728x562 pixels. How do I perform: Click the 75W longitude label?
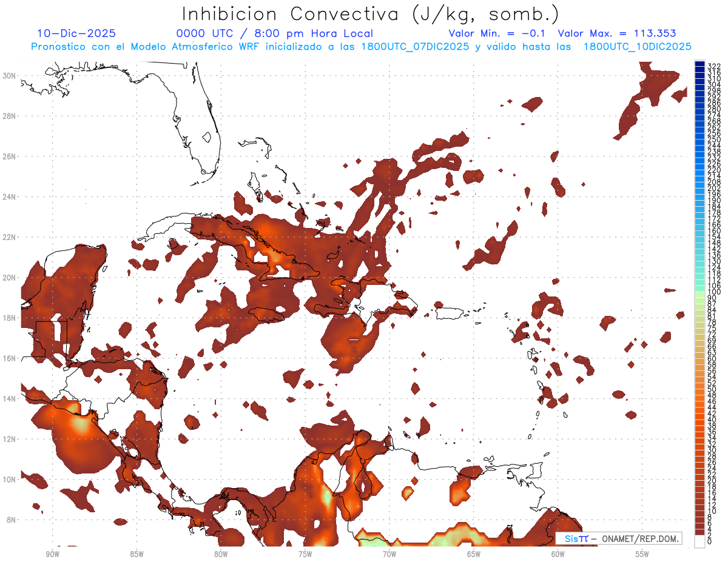coord(305,554)
